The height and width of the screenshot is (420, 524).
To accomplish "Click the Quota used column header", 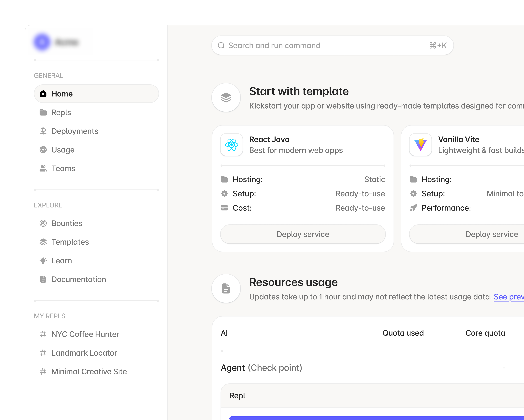I will pyautogui.click(x=403, y=333).
